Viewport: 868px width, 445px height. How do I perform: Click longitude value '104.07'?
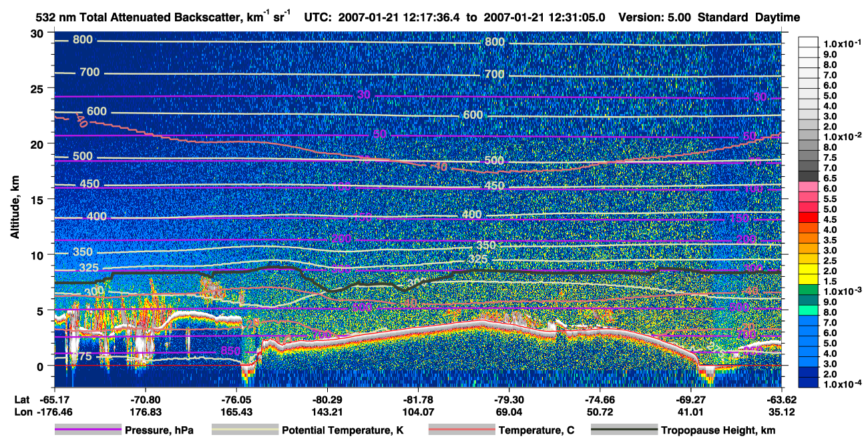418,412
